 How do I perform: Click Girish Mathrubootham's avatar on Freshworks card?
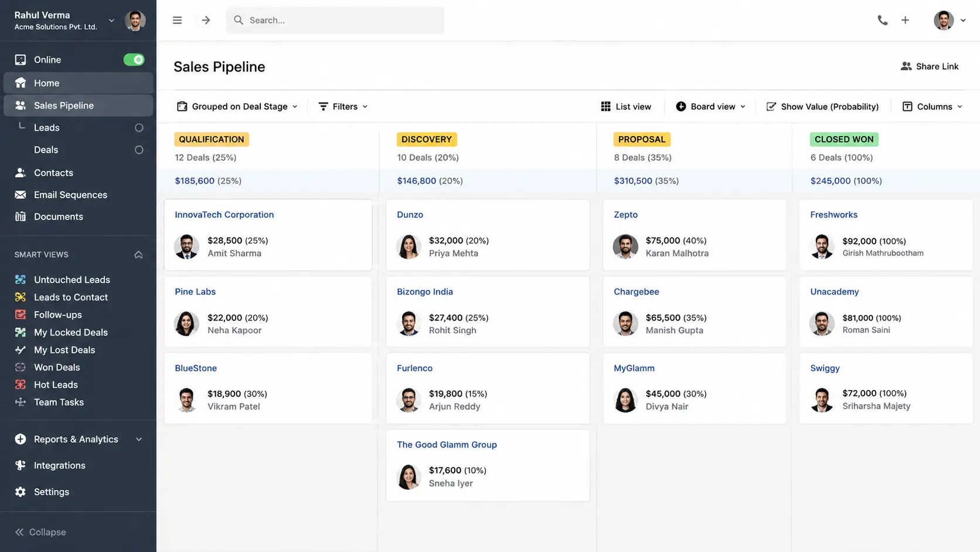pos(822,246)
